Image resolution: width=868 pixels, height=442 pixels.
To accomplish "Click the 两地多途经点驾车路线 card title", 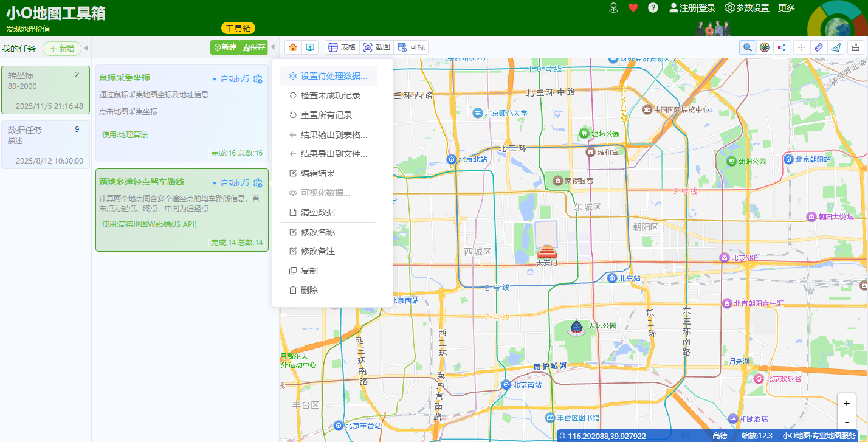I will pyautogui.click(x=142, y=182).
